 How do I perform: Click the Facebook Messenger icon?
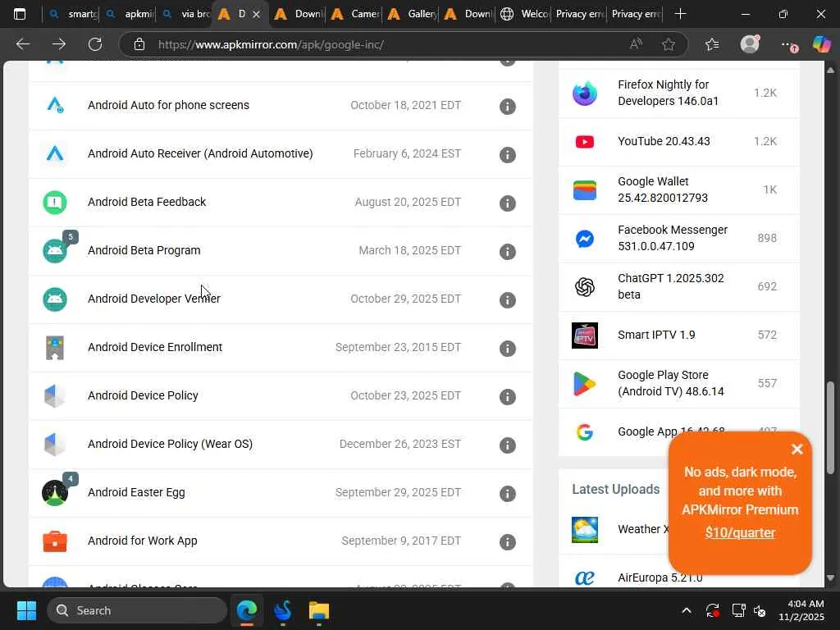[x=584, y=239]
